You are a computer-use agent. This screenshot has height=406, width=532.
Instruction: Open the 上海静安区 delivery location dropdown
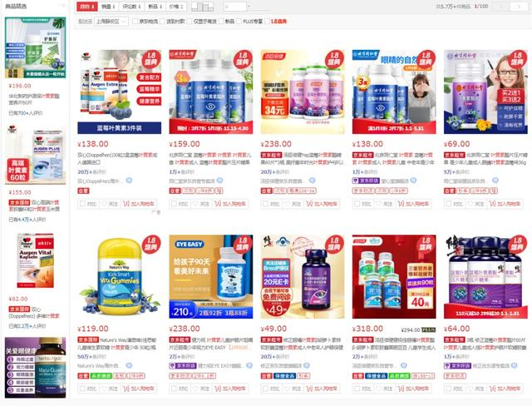coord(111,22)
